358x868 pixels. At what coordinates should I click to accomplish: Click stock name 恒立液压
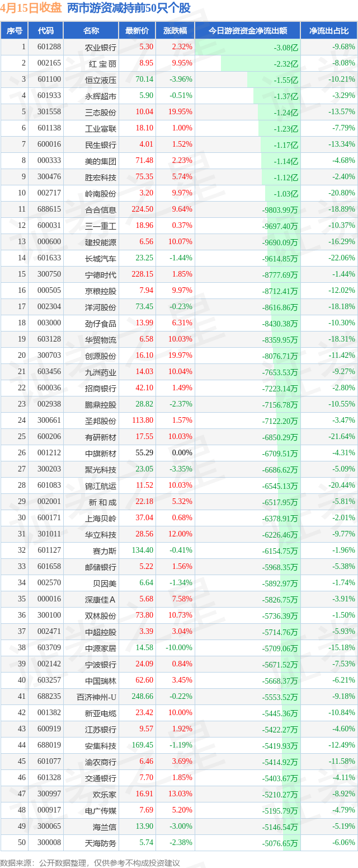pos(101,80)
